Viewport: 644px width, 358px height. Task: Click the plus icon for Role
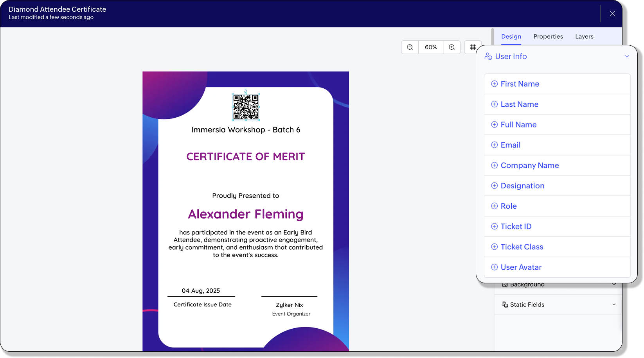(x=495, y=206)
